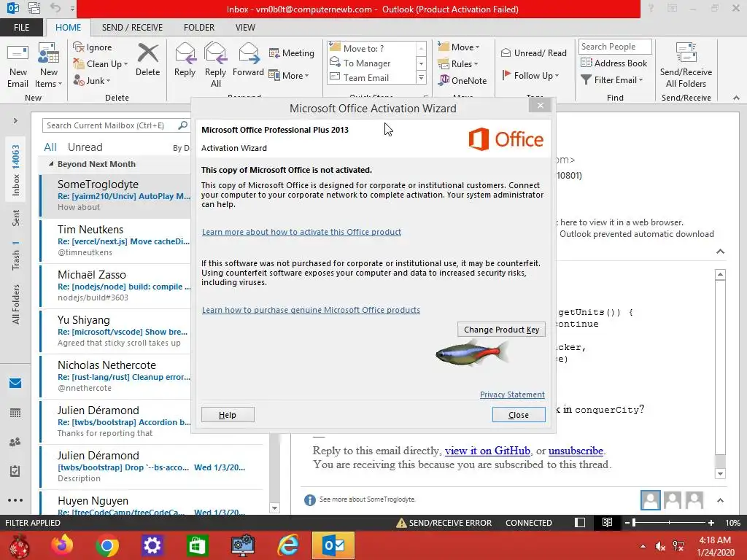747x560 pixels.
Task: Click Ignore conversation icon
Action: (79, 47)
